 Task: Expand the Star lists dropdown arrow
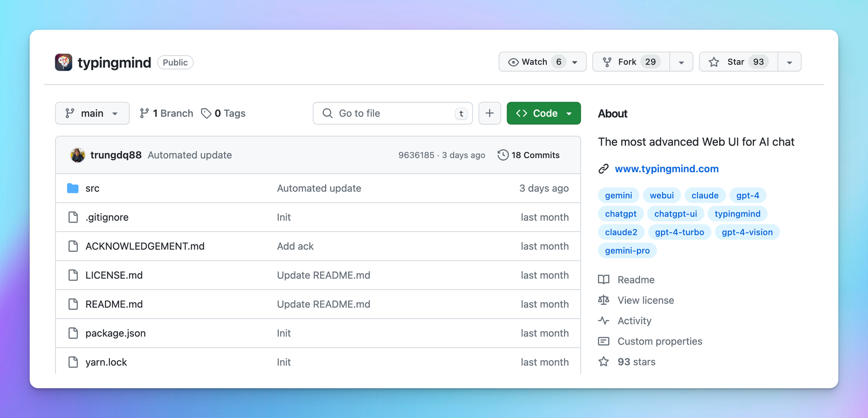[x=789, y=62]
